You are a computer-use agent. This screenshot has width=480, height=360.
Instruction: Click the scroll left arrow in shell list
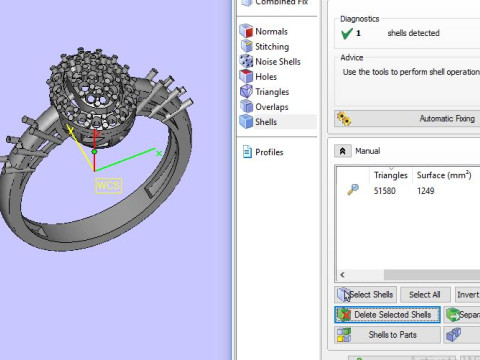(342, 275)
